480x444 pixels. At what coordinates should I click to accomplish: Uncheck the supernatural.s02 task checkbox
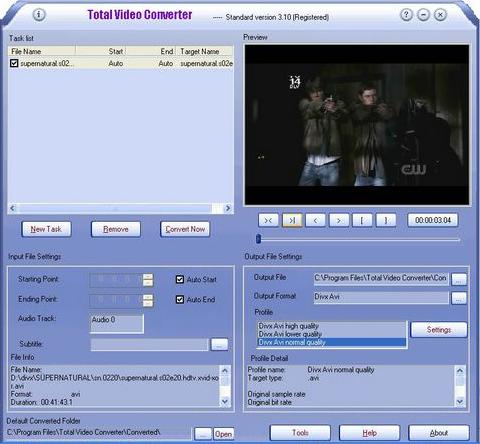pyautogui.click(x=14, y=63)
